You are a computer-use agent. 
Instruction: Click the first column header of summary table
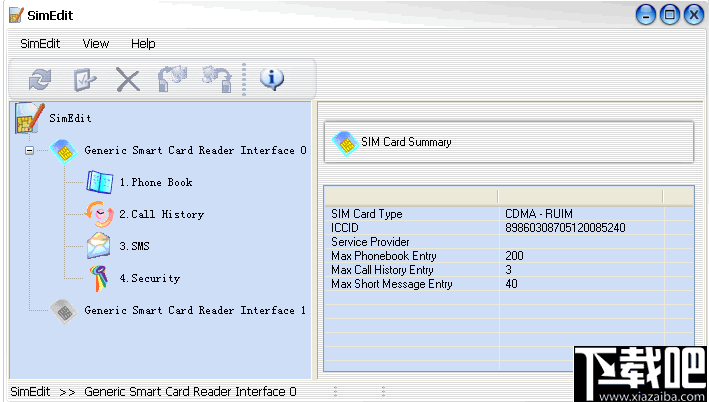(411, 196)
